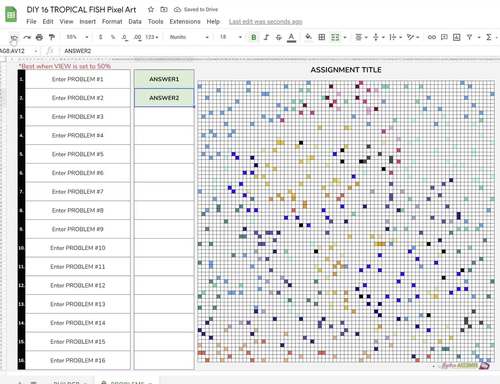
Task: Open the View menu
Action: coord(66,22)
